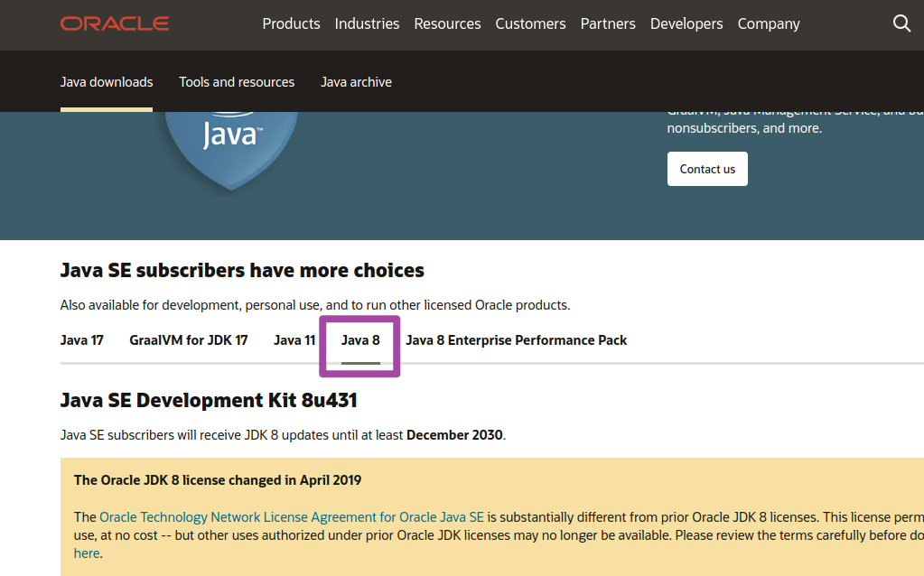The image size is (924, 576).
Task: Click 'Java SE subscribers have more choices' heading
Action: tap(242, 270)
